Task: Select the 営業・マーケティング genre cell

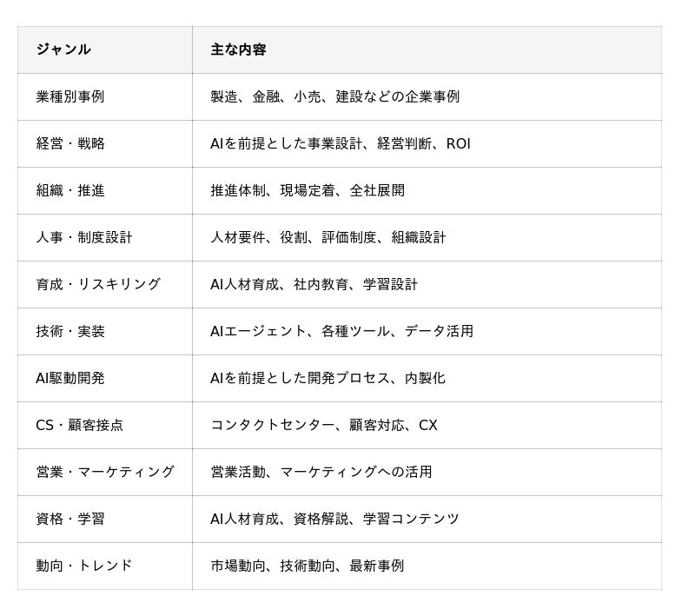Action: click(x=105, y=473)
